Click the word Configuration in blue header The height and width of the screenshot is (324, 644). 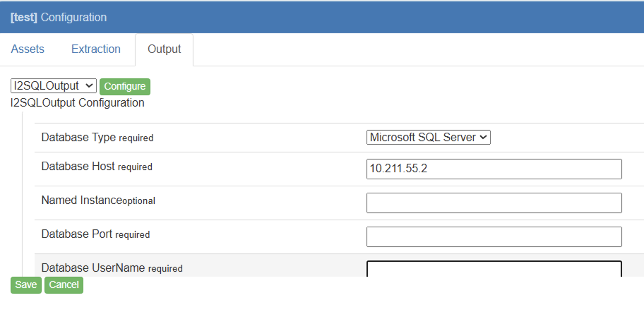click(x=73, y=17)
